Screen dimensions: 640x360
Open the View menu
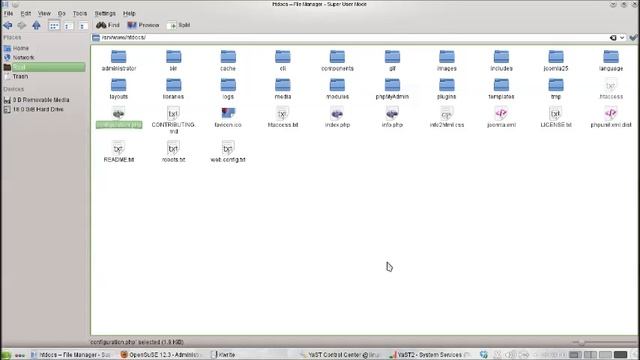tap(44, 13)
